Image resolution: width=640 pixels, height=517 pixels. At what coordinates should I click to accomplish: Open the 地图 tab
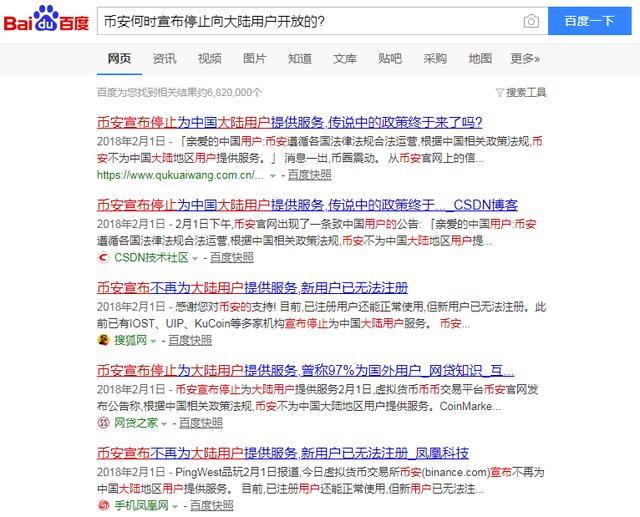pyautogui.click(x=480, y=59)
